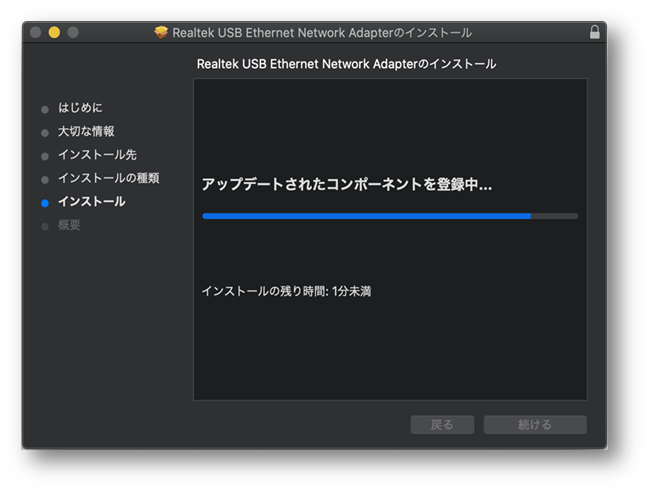The image size is (650, 492).
Task: Select the インストールの種類 step
Action: point(109,178)
